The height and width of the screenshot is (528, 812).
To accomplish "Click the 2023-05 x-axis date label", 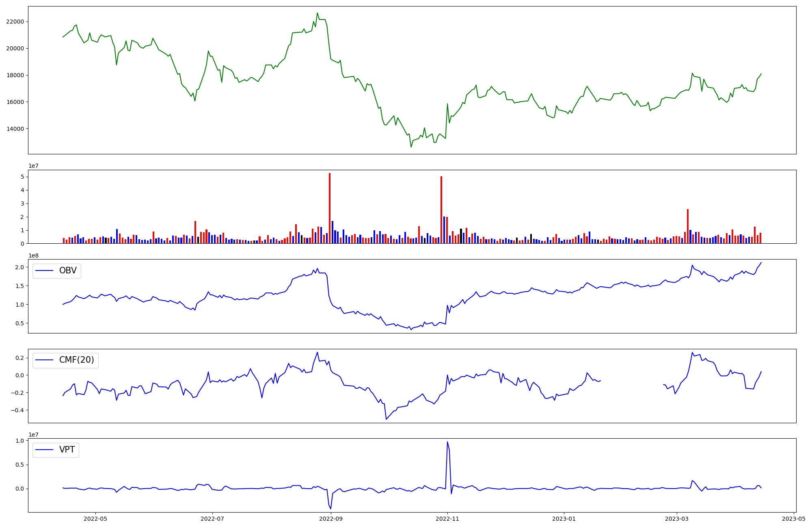I will [793, 519].
